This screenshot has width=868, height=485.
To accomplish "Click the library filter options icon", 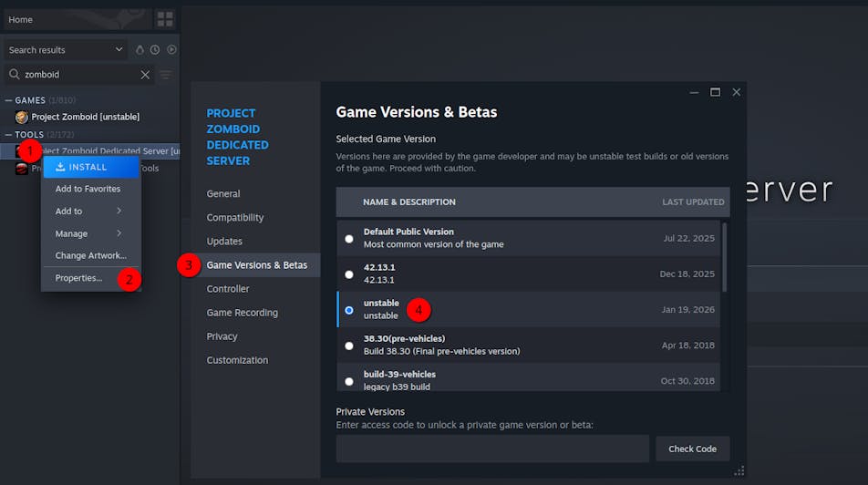I will pyautogui.click(x=165, y=75).
